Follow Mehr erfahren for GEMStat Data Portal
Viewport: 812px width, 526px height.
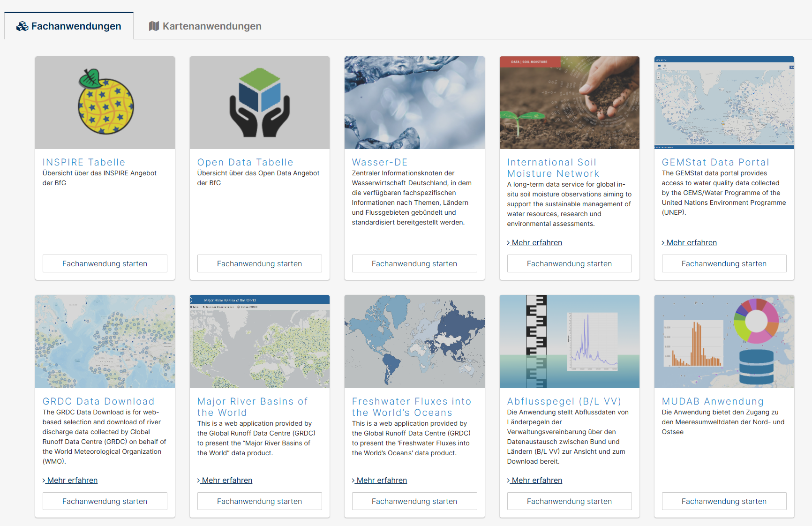pyautogui.click(x=689, y=242)
